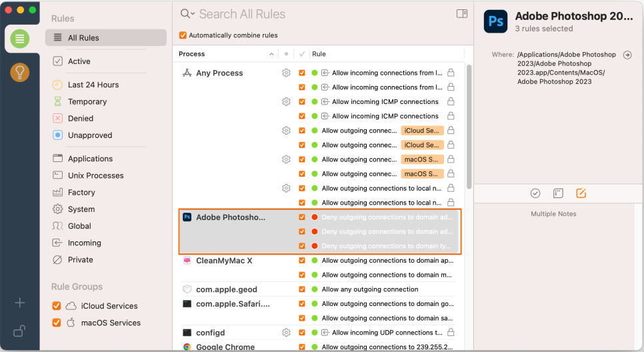
Task: Click green allow dot on com.apple.geod rule
Action: (x=315, y=289)
